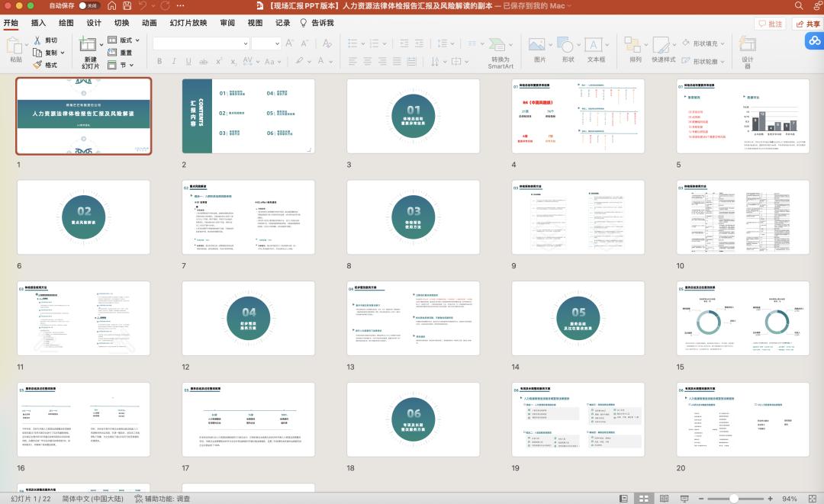Click the New Slide (新建幻灯片) icon
This screenshot has width=824, height=504.
coord(88,45)
